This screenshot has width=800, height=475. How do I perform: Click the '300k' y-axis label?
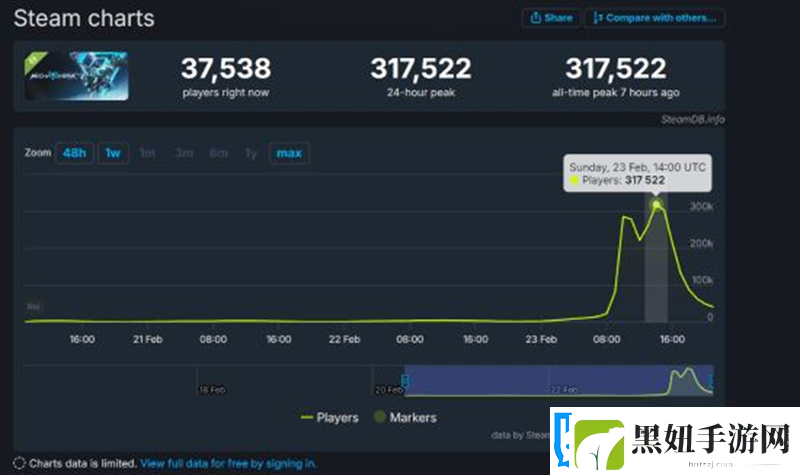702,207
